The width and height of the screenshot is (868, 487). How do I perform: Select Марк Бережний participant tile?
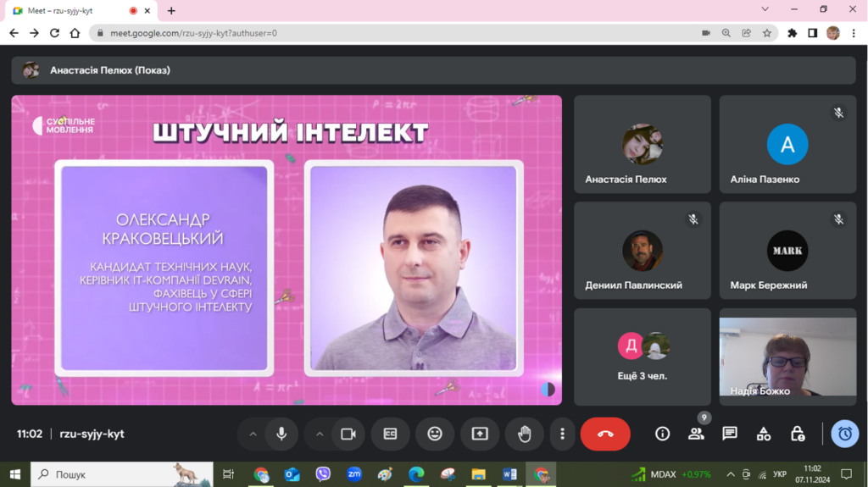(x=787, y=251)
